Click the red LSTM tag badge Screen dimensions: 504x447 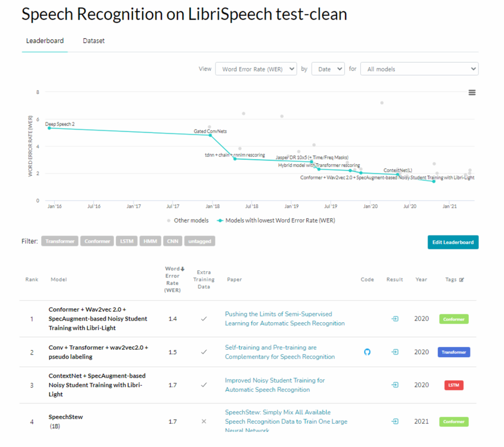coord(454,385)
